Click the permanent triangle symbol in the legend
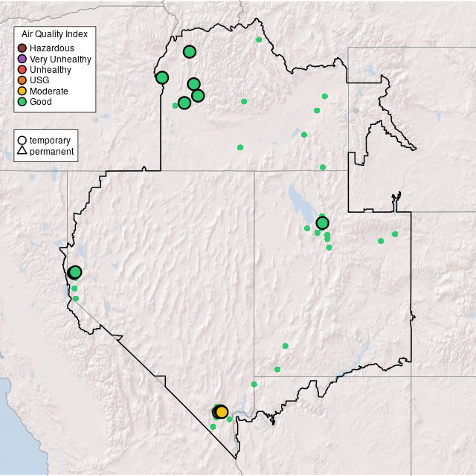 click(22, 152)
